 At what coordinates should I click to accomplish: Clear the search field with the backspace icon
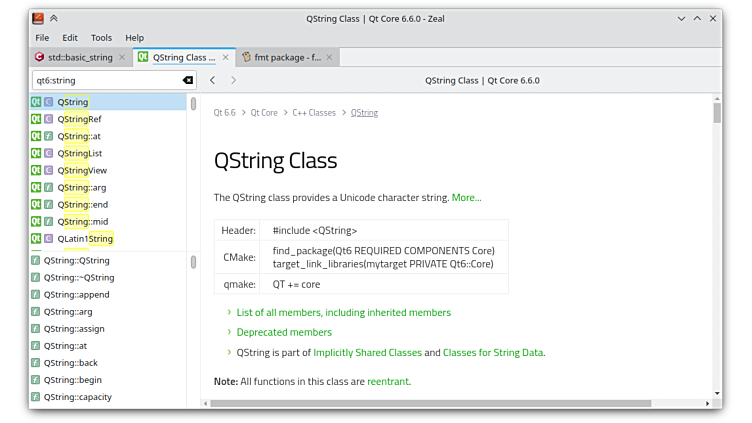188,80
